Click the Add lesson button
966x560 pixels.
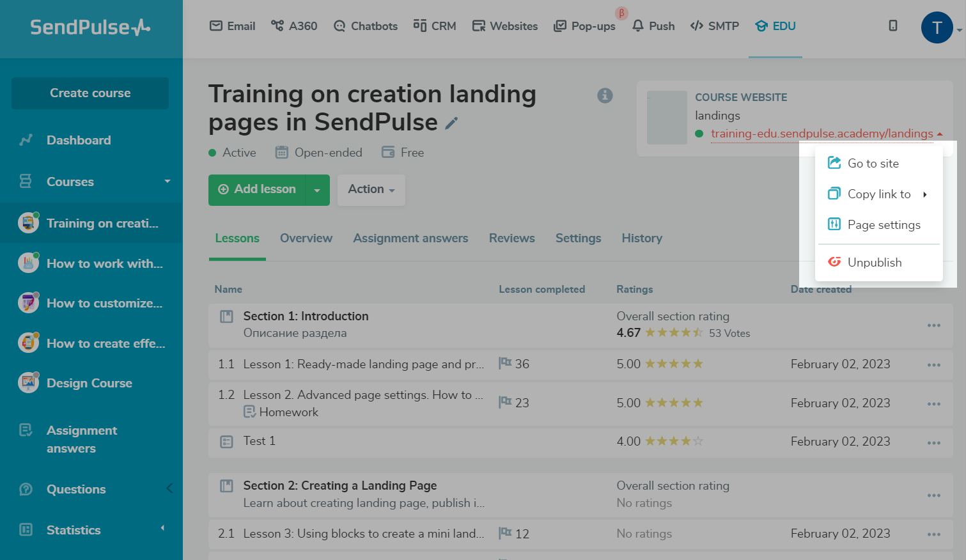coord(257,190)
